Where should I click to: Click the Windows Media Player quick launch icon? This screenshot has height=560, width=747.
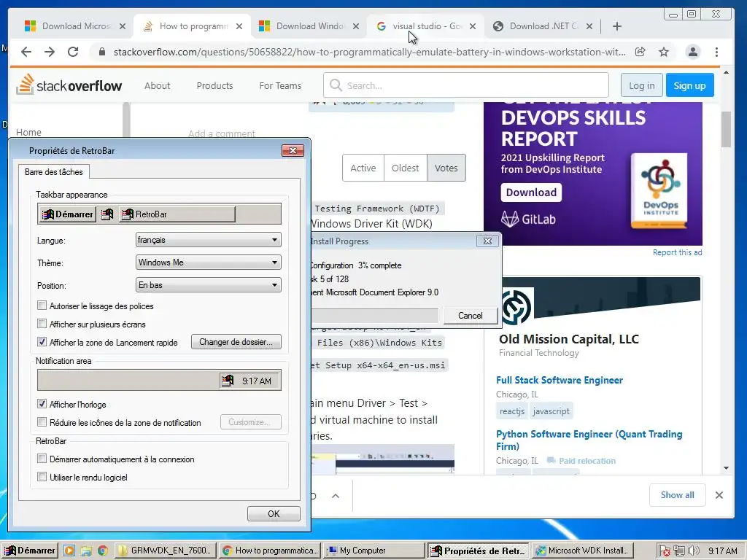click(69, 551)
